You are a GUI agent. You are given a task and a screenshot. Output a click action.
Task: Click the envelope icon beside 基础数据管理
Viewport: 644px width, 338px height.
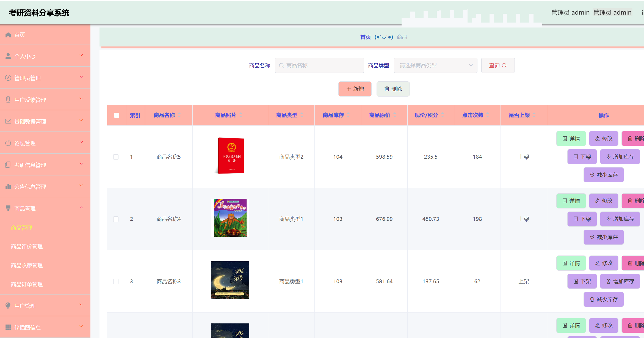coord(8,121)
